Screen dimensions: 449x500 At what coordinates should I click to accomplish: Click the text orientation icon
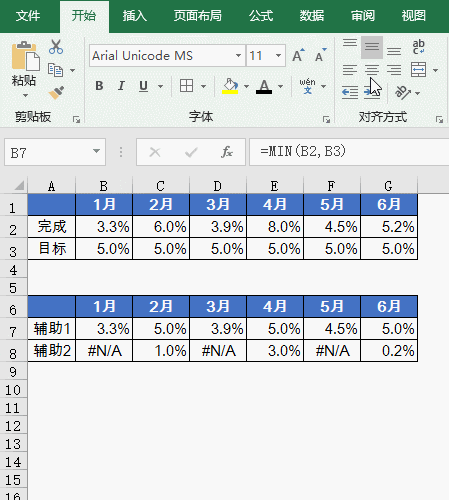pos(402,93)
